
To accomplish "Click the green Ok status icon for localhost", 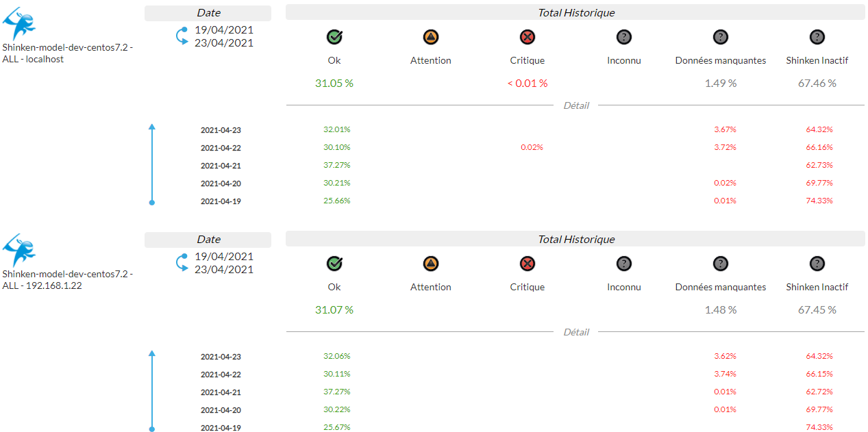I will tap(334, 37).
